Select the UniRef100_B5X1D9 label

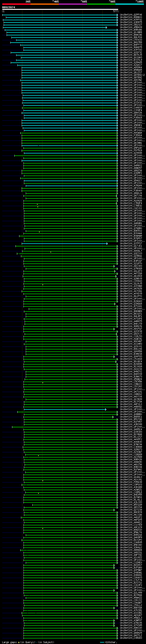coord(131,505)
